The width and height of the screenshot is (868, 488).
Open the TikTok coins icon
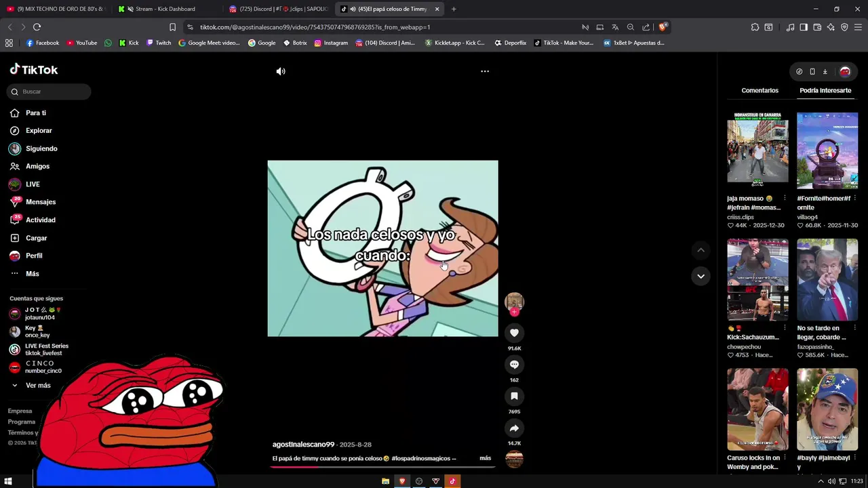tap(799, 71)
